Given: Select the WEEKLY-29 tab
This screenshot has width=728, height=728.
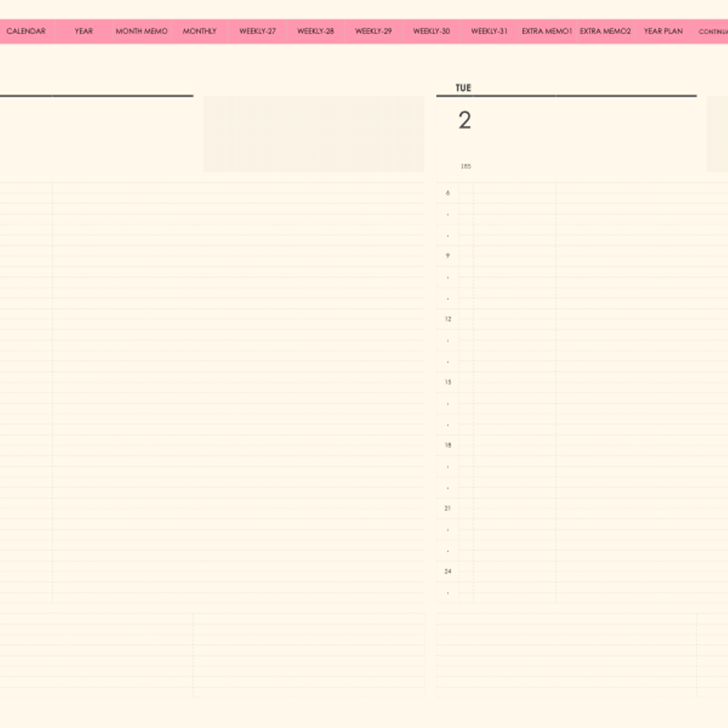Looking at the screenshot, I should 373,31.
